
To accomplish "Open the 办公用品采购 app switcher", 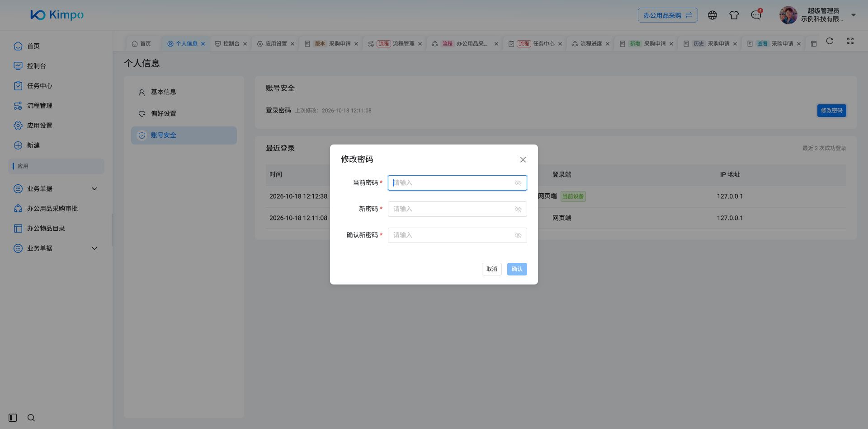I will 668,15.
